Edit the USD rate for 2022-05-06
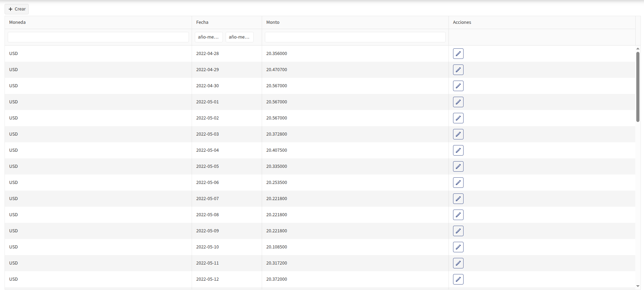 [458, 183]
